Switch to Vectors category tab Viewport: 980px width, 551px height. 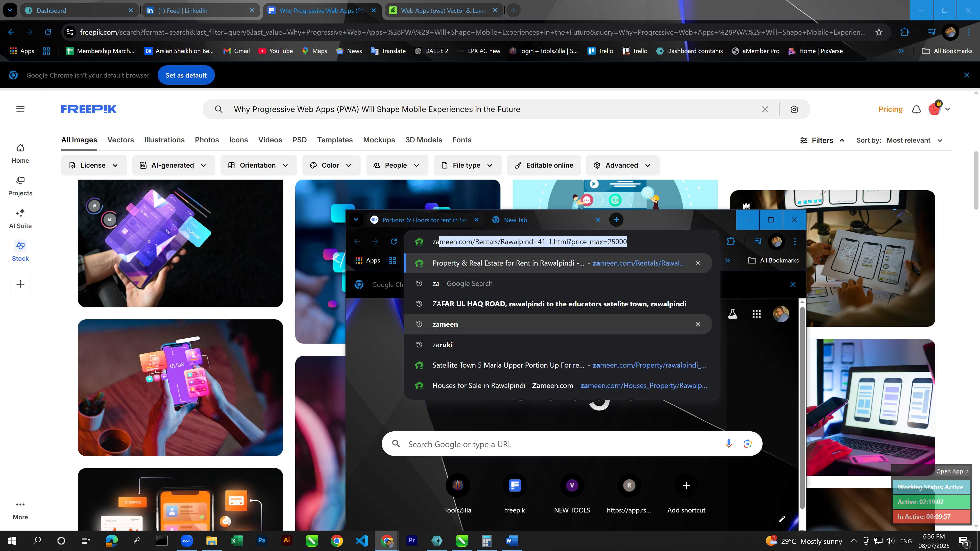(x=121, y=140)
